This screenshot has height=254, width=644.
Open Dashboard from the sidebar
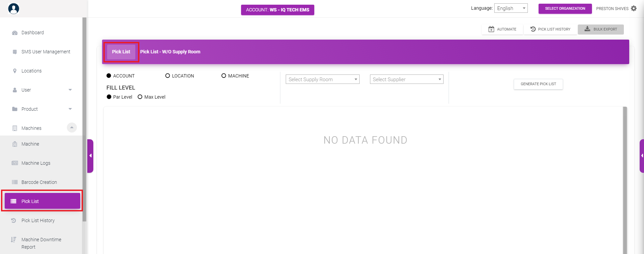[x=33, y=33]
